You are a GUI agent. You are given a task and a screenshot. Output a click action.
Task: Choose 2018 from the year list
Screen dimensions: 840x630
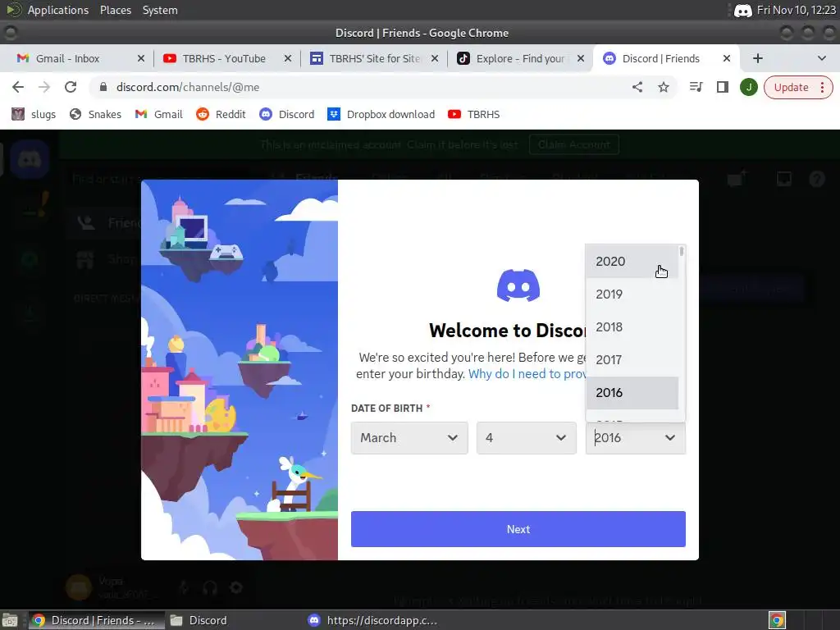pyautogui.click(x=632, y=326)
